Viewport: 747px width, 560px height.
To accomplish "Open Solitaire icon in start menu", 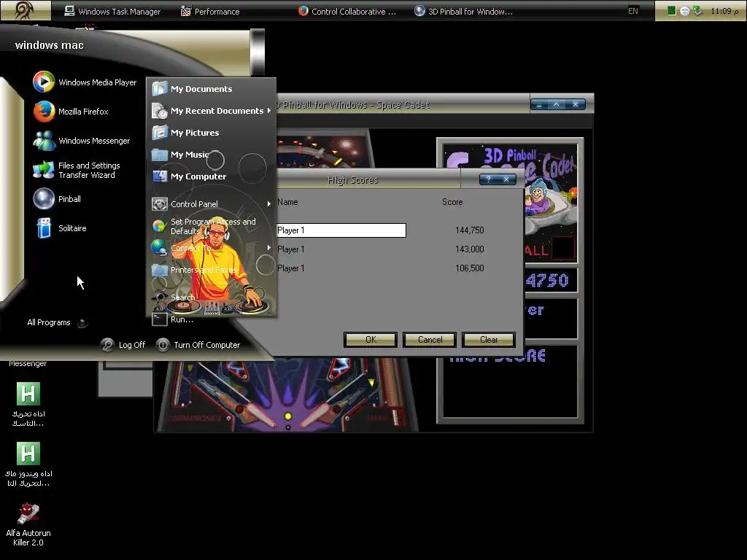I will [x=44, y=228].
